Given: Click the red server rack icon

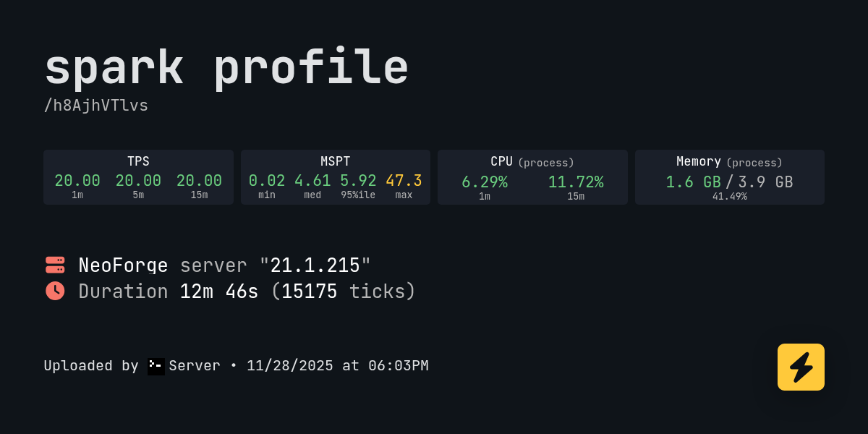Looking at the screenshot, I should (x=55, y=265).
